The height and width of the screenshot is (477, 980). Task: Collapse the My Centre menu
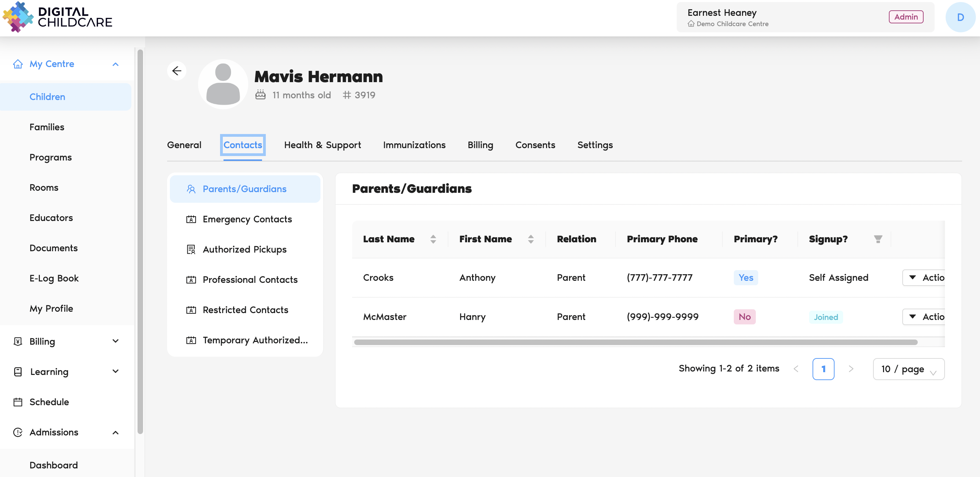115,64
